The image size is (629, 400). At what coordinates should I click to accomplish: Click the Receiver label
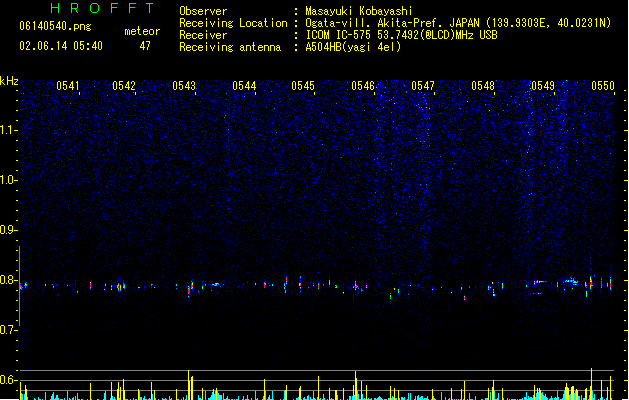coord(203,35)
